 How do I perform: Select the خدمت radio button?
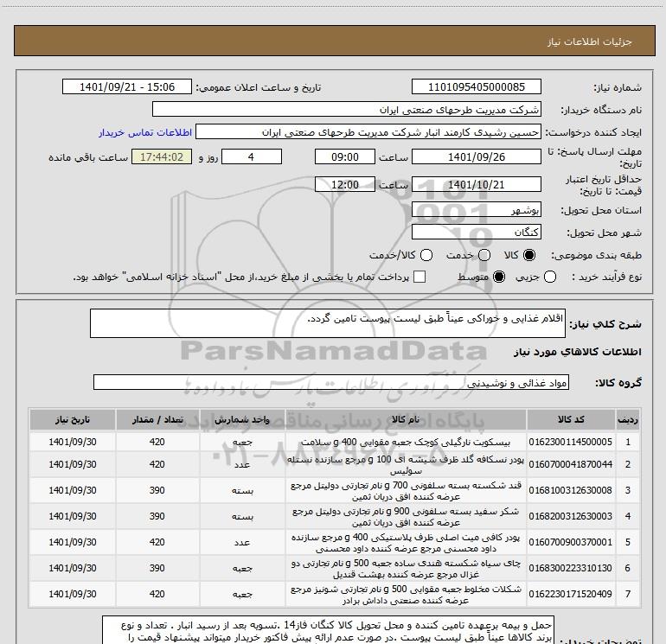pyautogui.click(x=484, y=255)
